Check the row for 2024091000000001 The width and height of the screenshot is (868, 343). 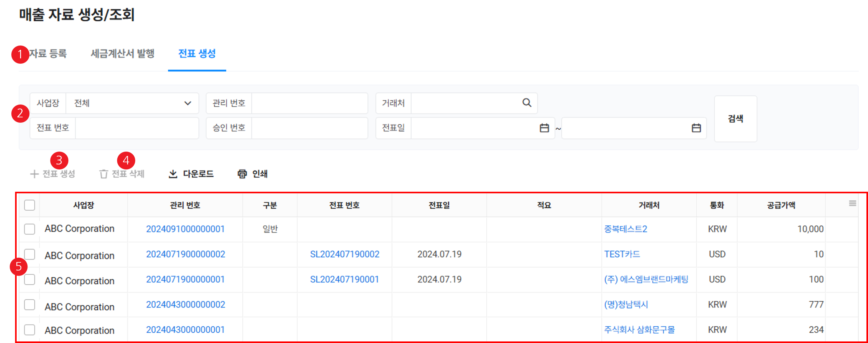(29, 229)
